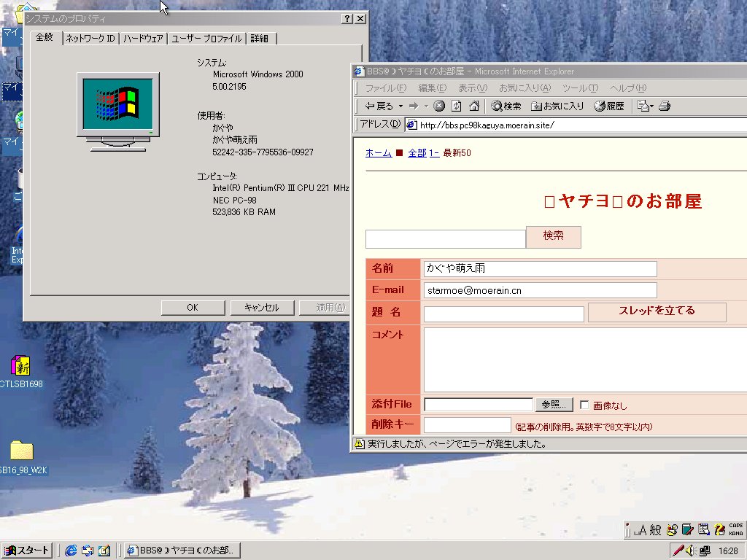Click the ホーム link on the page
The width and height of the screenshot is (747, 560).
pos(378,152)
